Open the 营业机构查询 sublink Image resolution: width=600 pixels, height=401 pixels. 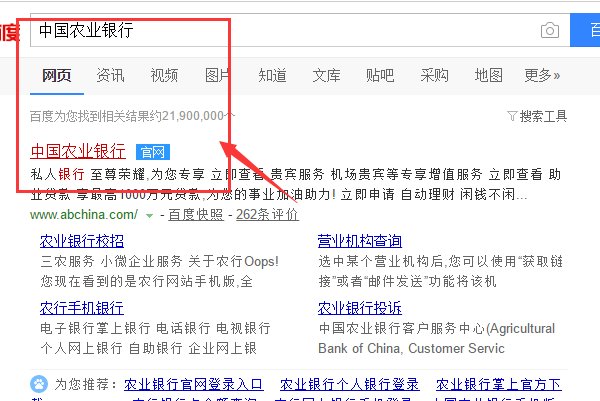pyautogui.click(x=360, y=241)
